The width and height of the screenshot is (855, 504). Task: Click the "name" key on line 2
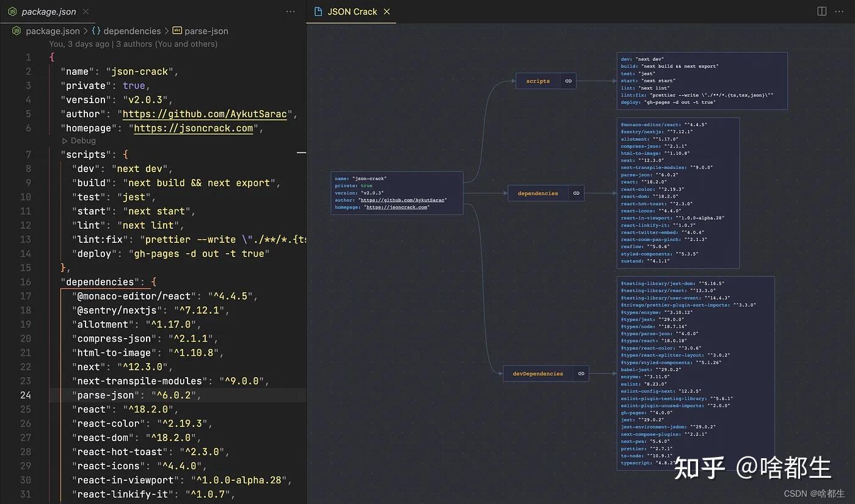click(x=78, y=71)
